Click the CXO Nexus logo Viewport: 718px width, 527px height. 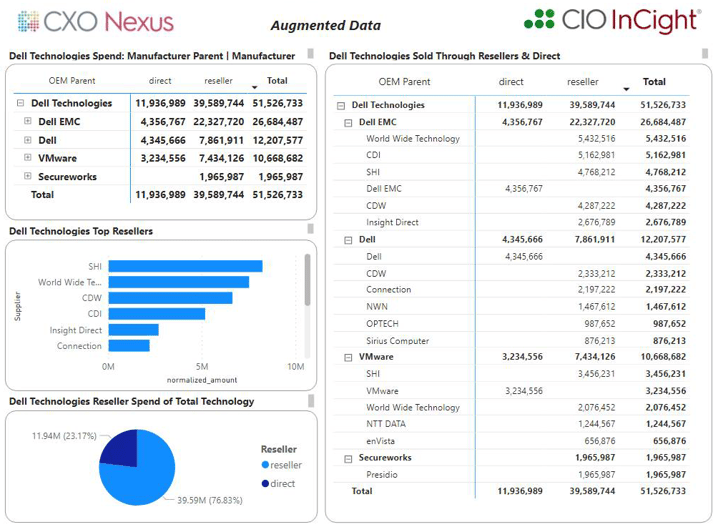(x=95, y=22)
